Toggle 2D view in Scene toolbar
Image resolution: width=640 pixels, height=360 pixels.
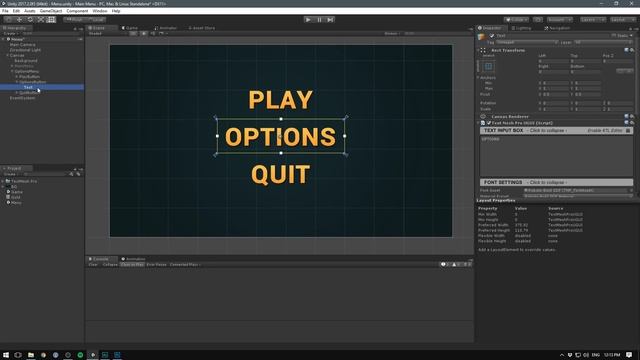(x=133, y=33)
